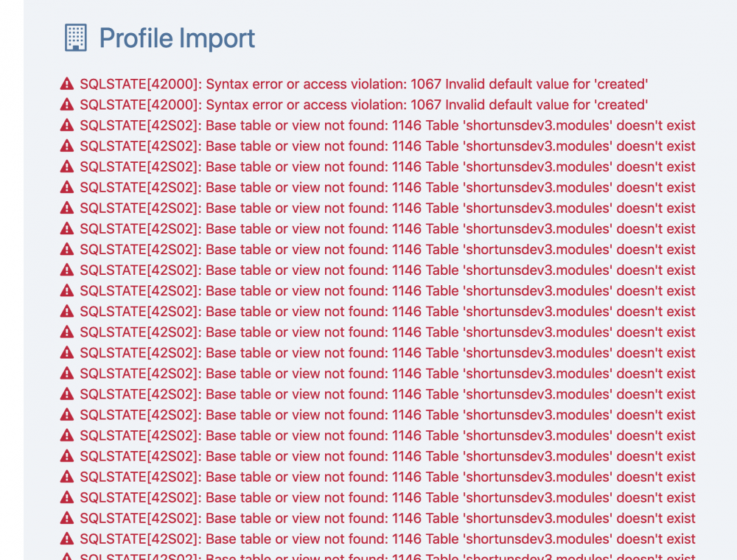Click the third 'shortunsdev3.modules' doesn't exist message
Viewport: 737px width, 560px height.
(x=387, y=167)
